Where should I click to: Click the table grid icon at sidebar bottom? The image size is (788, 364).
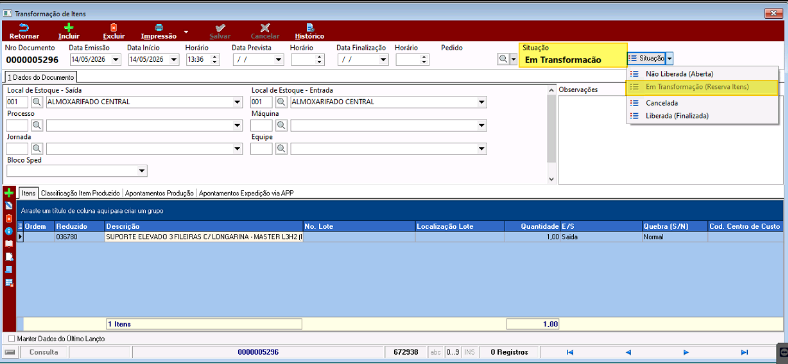[x=9, y=282]
